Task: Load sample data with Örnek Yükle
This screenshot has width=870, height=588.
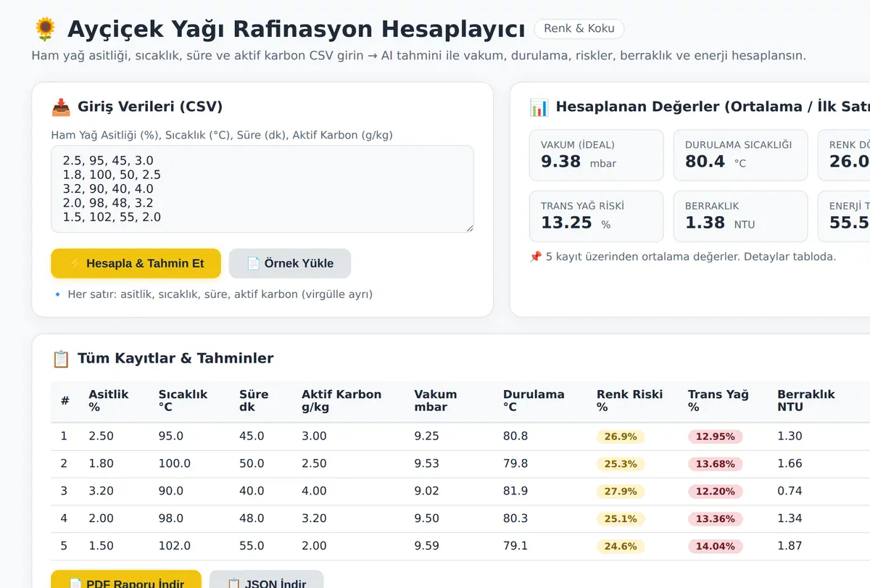Action: pos(290,263)
